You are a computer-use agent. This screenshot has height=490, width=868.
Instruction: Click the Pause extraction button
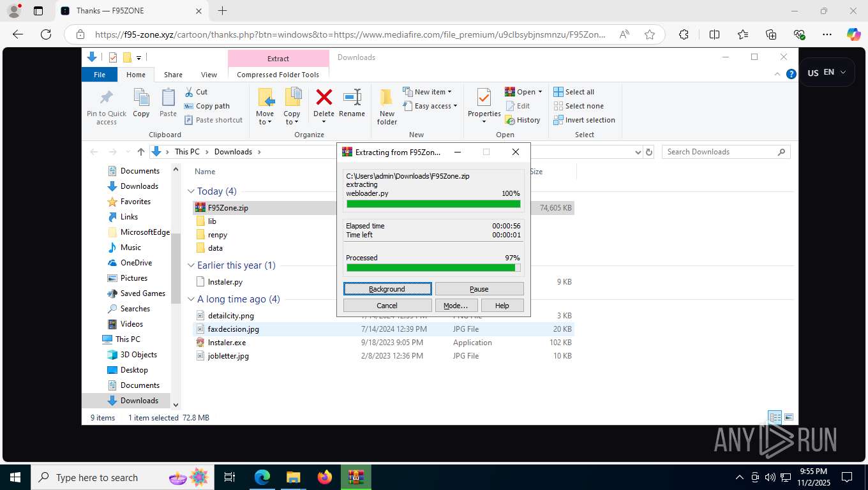[479, 289]
